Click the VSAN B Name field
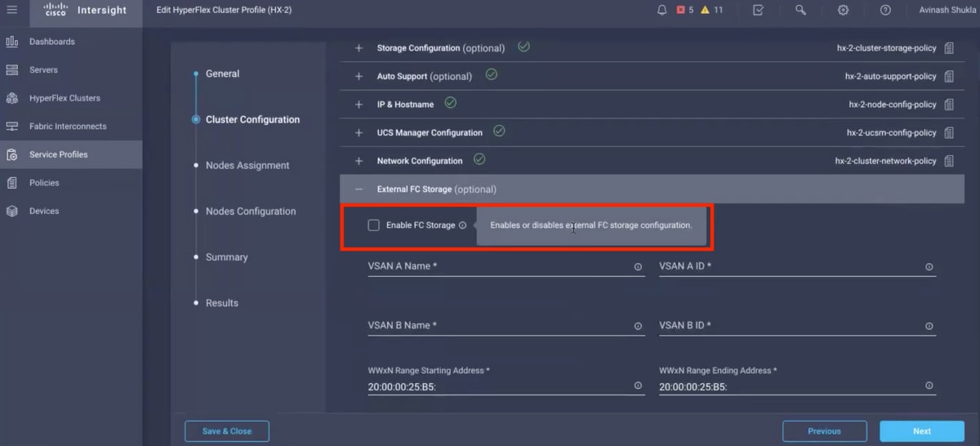The image size is (980, 446). (x=506, y=325)
